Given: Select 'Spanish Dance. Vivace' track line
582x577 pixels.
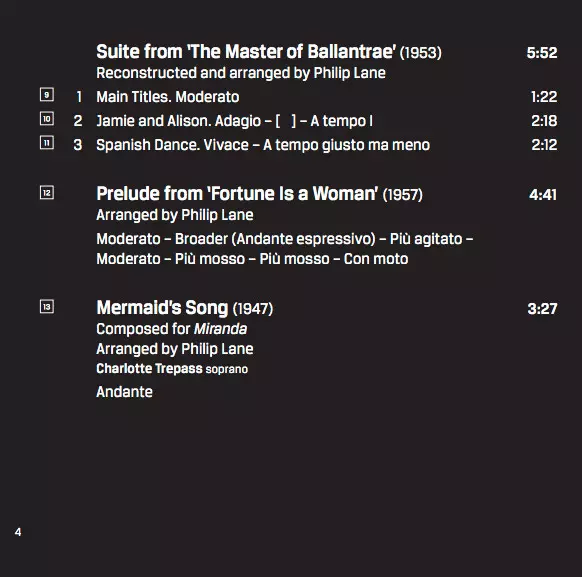Looking at the screenshot, I should (263, 145).
